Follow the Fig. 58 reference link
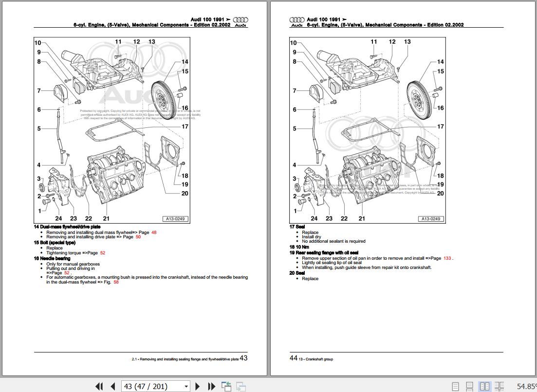Viewport: 537px width, 392px height. point(116,282)
